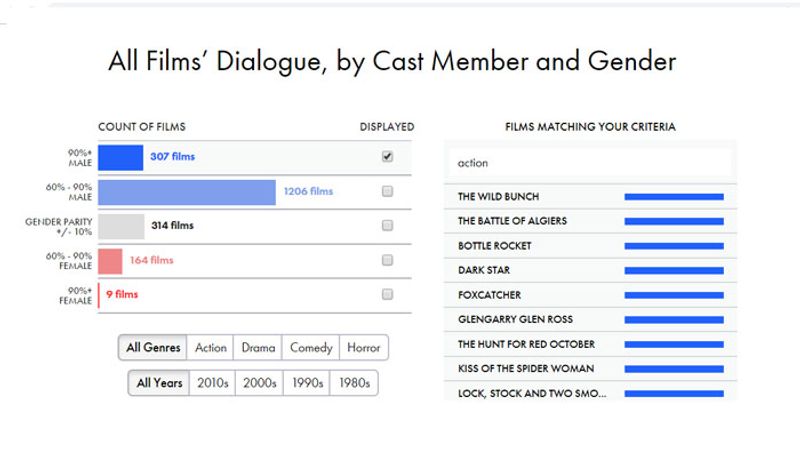Toggle the 90%+ Female displayed checkbox
The width and height of the screenshot is (800, 457).
(387, 294)
